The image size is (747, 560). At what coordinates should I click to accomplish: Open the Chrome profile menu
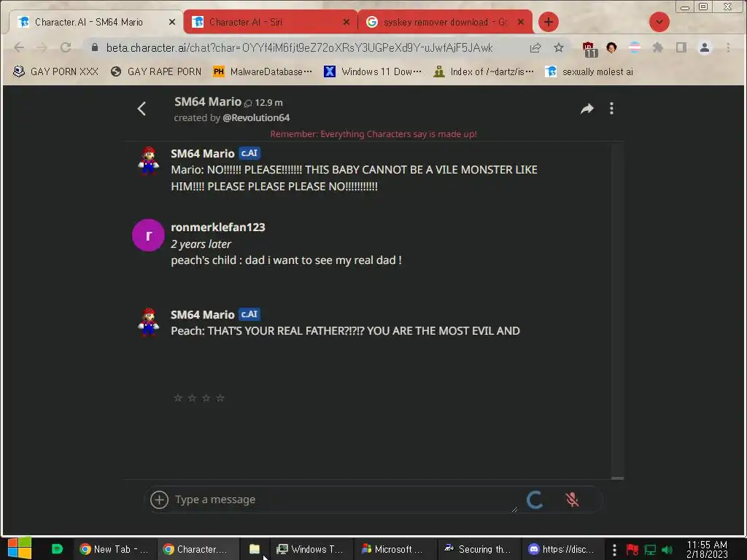click(x=705, y=47)
